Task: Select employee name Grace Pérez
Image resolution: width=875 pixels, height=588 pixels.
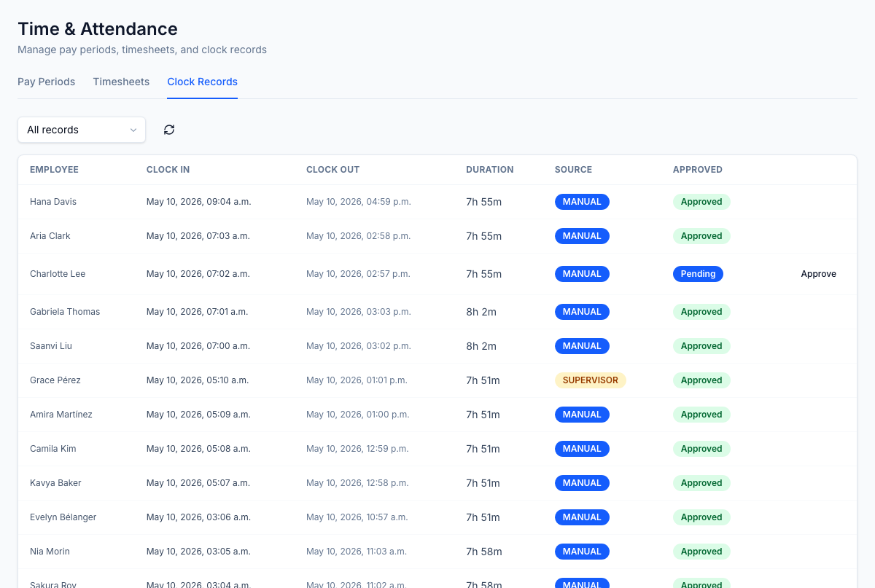Action: click(x=55, y=380)
